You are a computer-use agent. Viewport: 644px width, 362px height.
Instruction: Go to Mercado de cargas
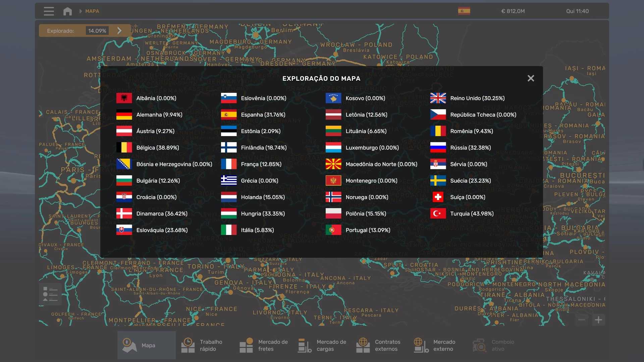322,345
